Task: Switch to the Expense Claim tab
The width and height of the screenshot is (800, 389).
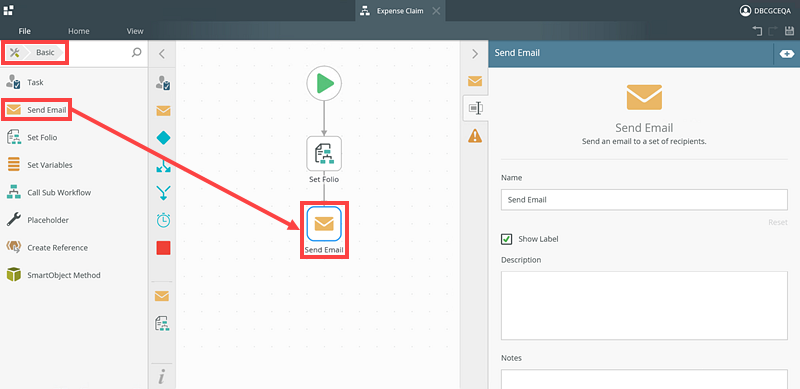Action: (399, 11)
